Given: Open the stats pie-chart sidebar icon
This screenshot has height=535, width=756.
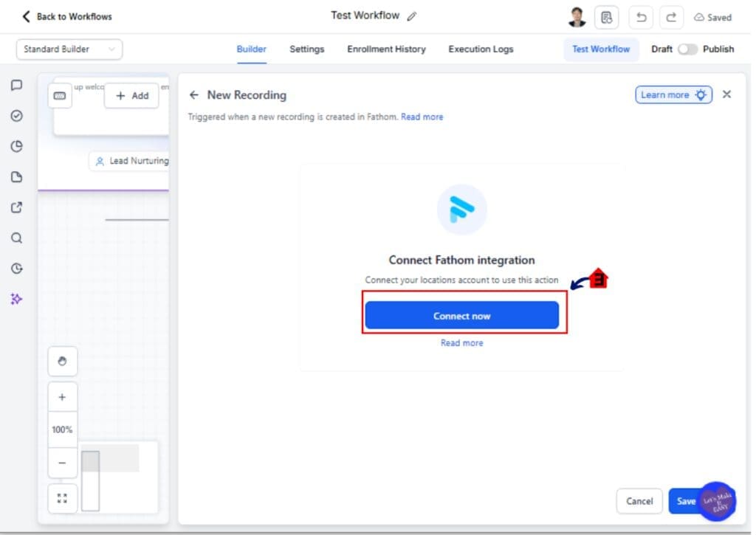Looking at the screenshot, I should coord(16,146).
